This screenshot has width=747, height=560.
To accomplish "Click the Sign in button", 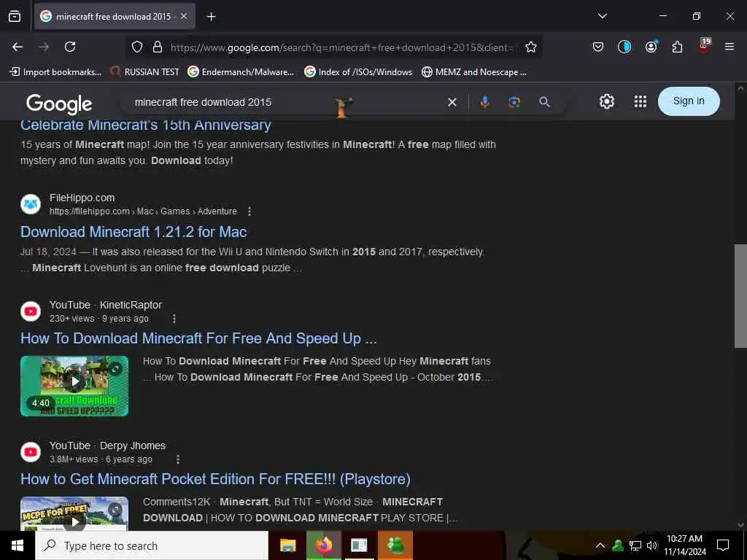I will point(689,101).
